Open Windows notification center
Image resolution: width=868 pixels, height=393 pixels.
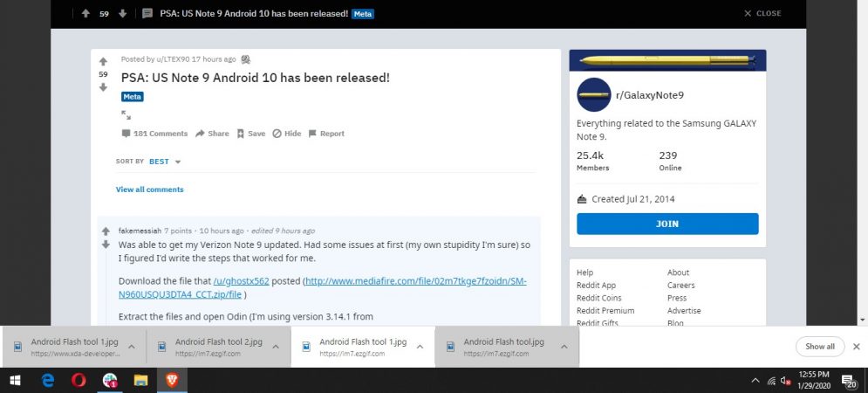pyautogui.click(x=849, y=381)
